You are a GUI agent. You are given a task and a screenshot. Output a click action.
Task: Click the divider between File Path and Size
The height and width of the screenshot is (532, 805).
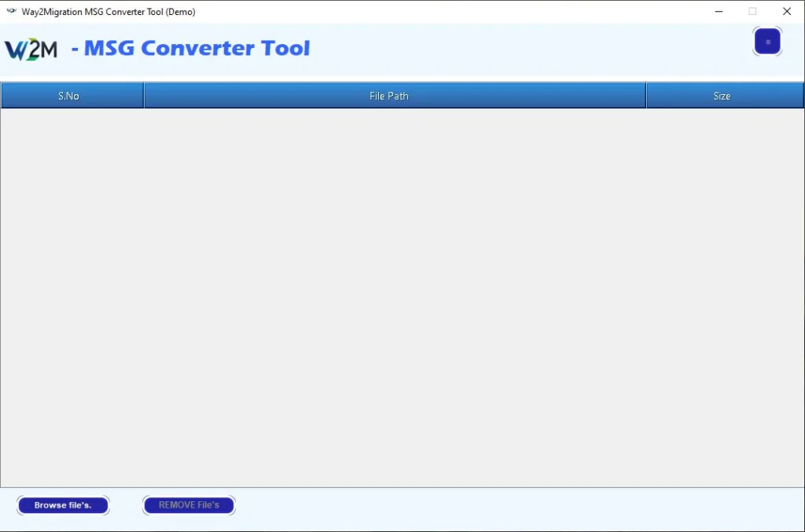tap(645, 96)
